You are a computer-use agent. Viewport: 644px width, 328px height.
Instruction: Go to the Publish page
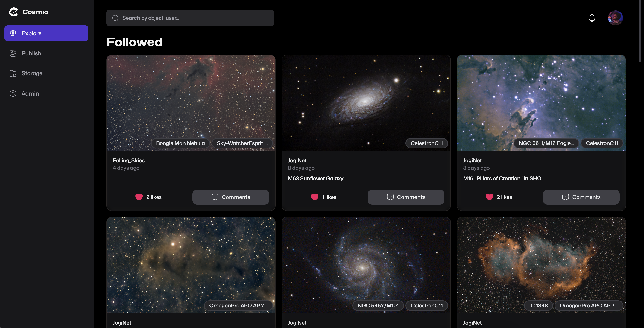point(31,53)
